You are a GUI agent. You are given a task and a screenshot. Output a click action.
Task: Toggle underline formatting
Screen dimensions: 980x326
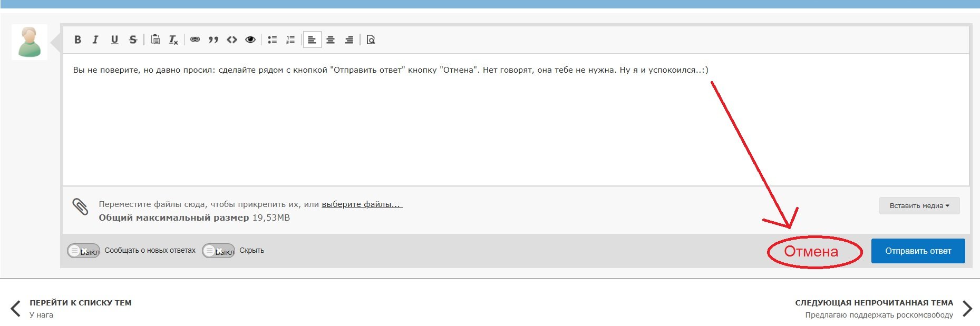pos(114,39)
